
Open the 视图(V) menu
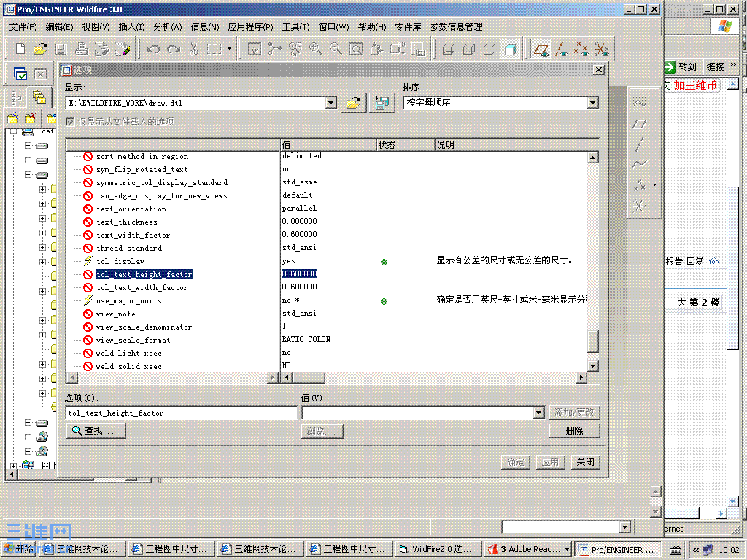pyautogui.click(x=96, y=27)
